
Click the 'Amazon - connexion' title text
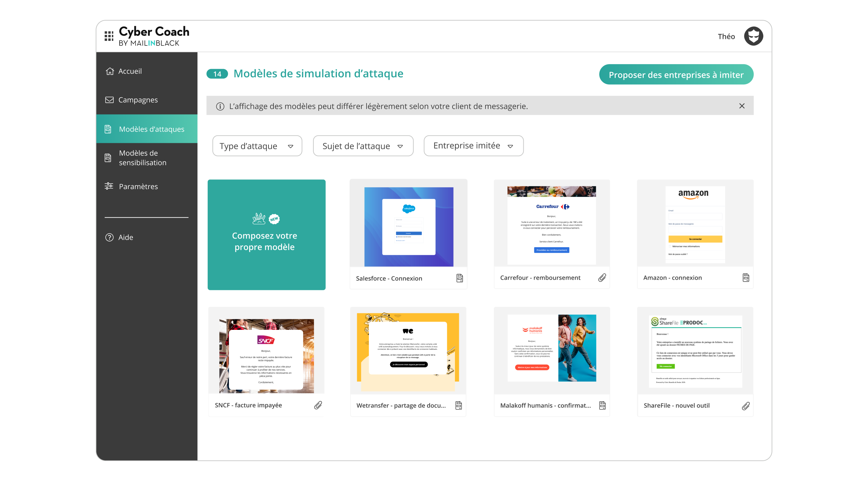[672, 278]
